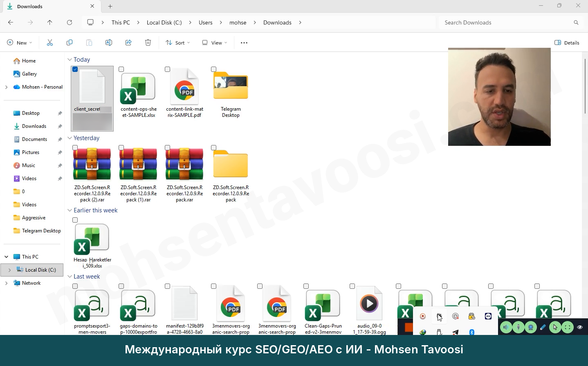Toggle the recorder microphone button
The image size is (588, 366).
518,327
